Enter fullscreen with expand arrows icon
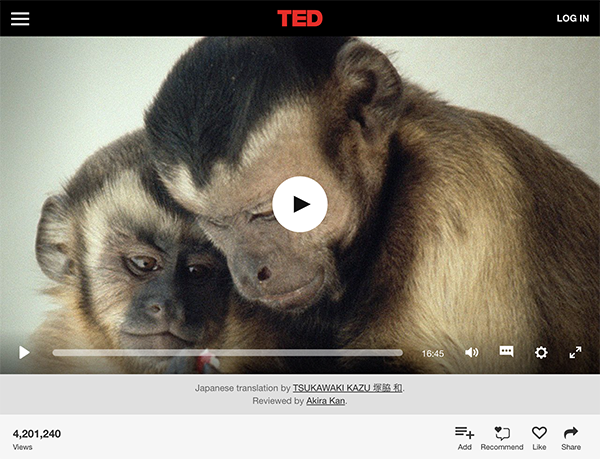The width and height of the screenshot is (600, 459). coord(575,352)
